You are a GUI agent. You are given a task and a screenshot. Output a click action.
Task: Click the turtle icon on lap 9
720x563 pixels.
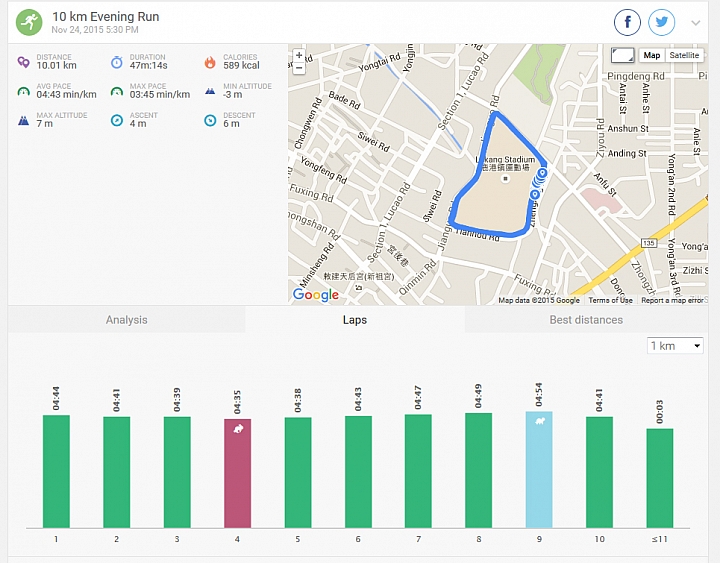point(540,420)
